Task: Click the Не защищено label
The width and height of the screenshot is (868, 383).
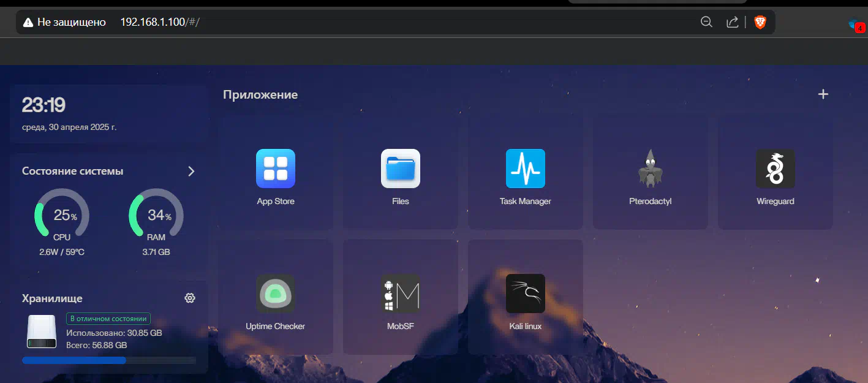Action: [x=72, y=22]
